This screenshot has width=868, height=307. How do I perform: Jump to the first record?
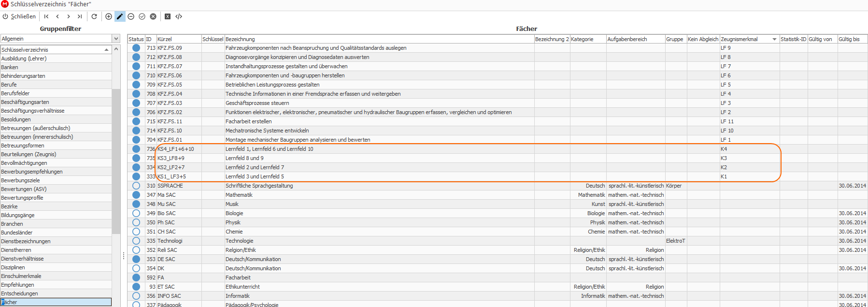point(46,16)
